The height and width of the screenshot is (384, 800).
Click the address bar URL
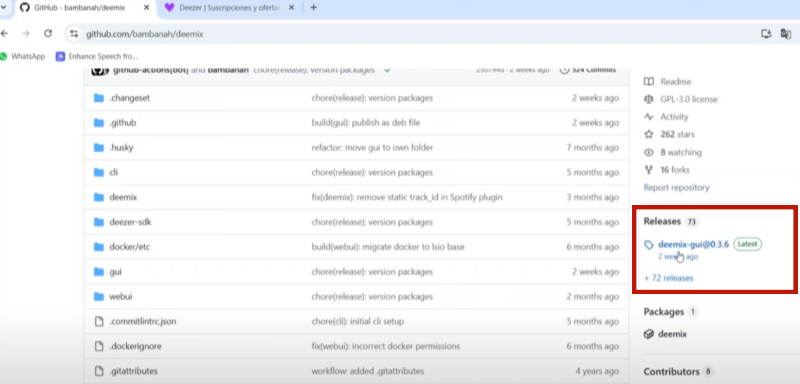point(144,34)
